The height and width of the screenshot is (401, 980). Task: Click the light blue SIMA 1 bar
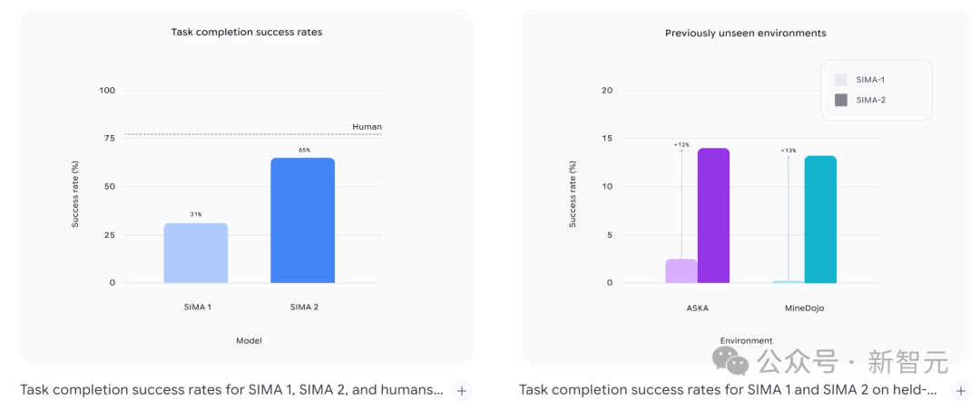[x=196, y=253]
